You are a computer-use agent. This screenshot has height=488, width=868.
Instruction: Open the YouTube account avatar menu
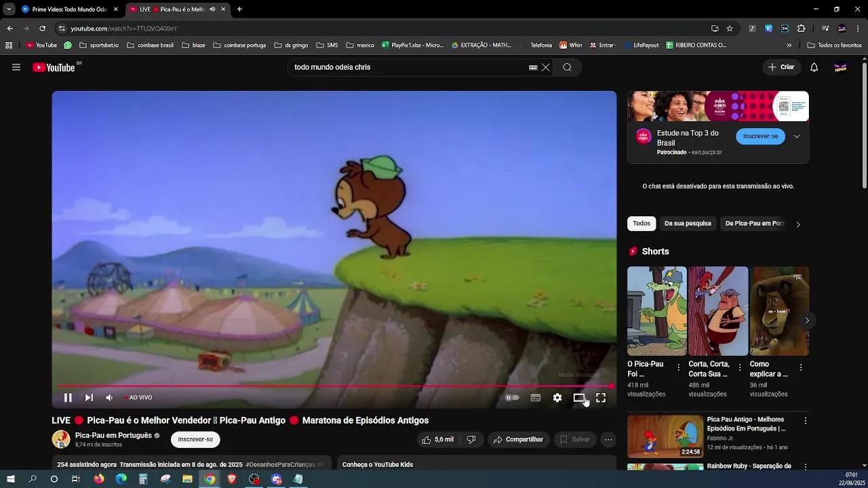tap(841, 67)
